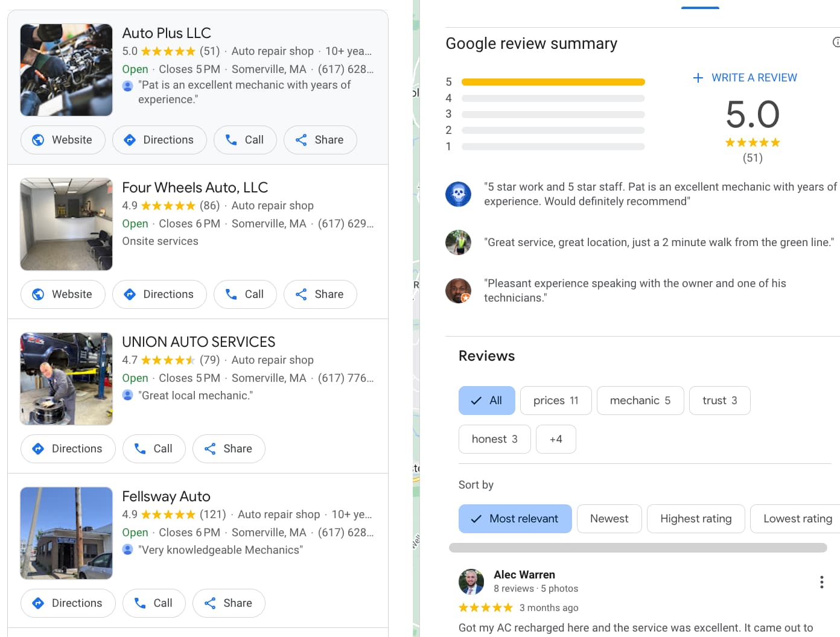Click the skull avatar of first review snippet
The width and height of the screenshot is (840, 637).
(458, 194)
